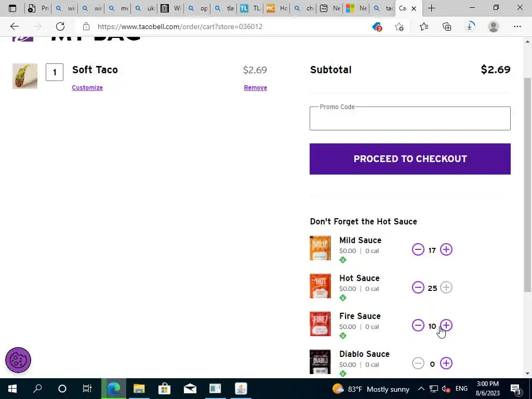This screenshot has width=532, height=399.
Task: Click the Diablo Sauce packet image
Action: point(320,362)
